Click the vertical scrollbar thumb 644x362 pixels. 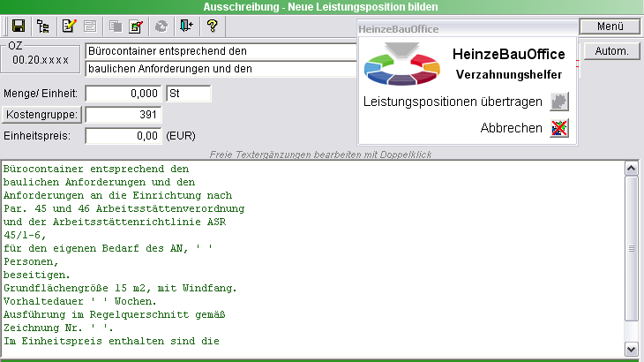point(632,249)
